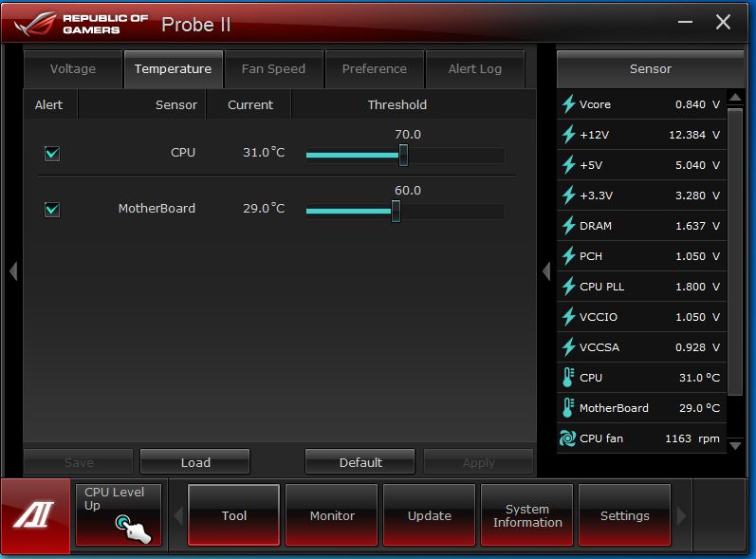Click the CPU PLL bolt icon
The image size is (756, 559).
(x=569, y=287)
